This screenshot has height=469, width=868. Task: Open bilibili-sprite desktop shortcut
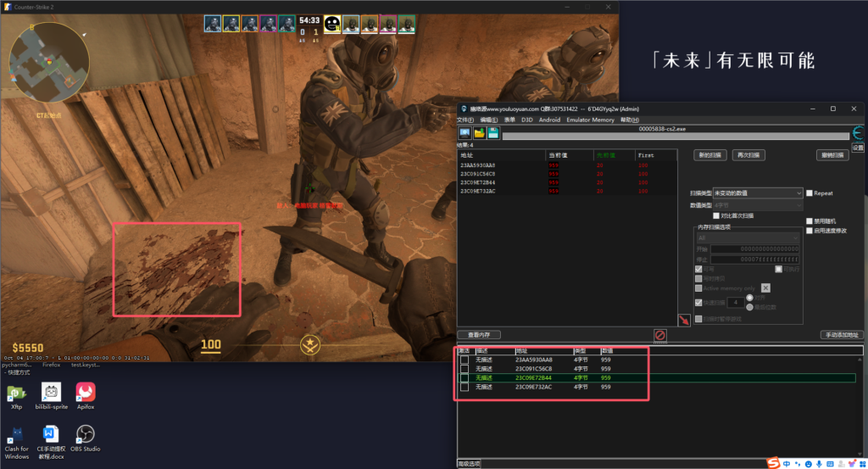pyautogui.click(x=52, y=396)
